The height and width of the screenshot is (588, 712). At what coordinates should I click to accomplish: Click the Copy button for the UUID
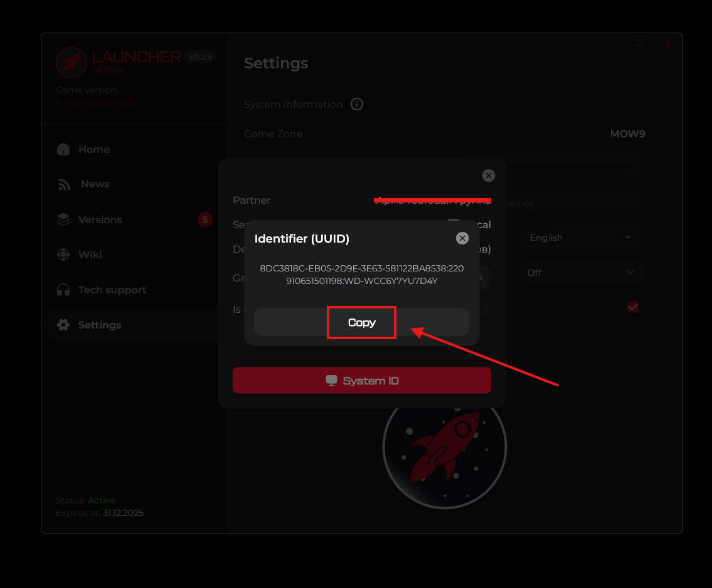click(361, 322)
